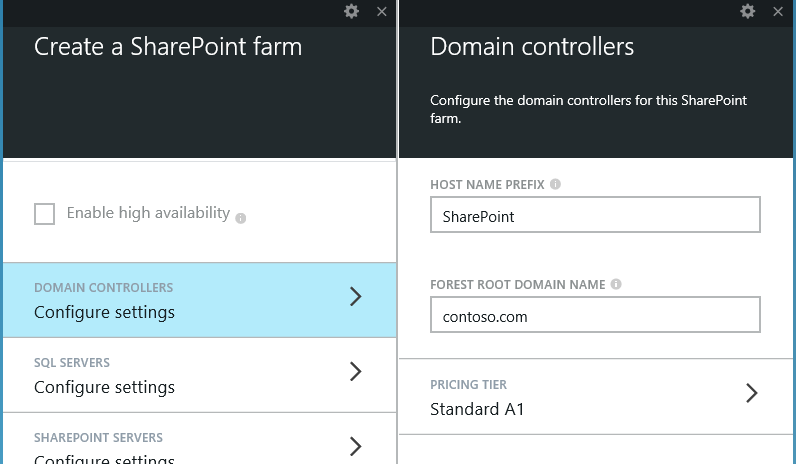The width and height of the screenshot is (796, 464).
Task: Enable high availability checkbox
Action: click(45, 214)
